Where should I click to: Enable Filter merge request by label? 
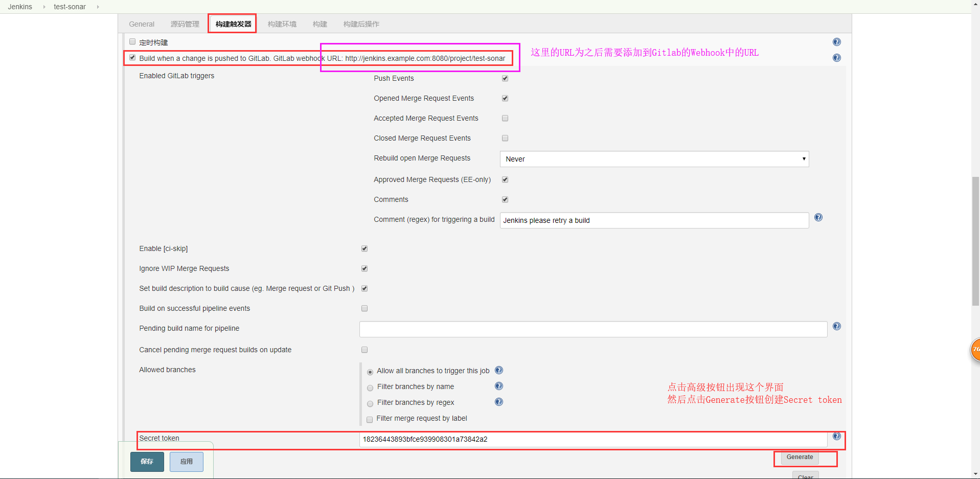pos(370,420)
